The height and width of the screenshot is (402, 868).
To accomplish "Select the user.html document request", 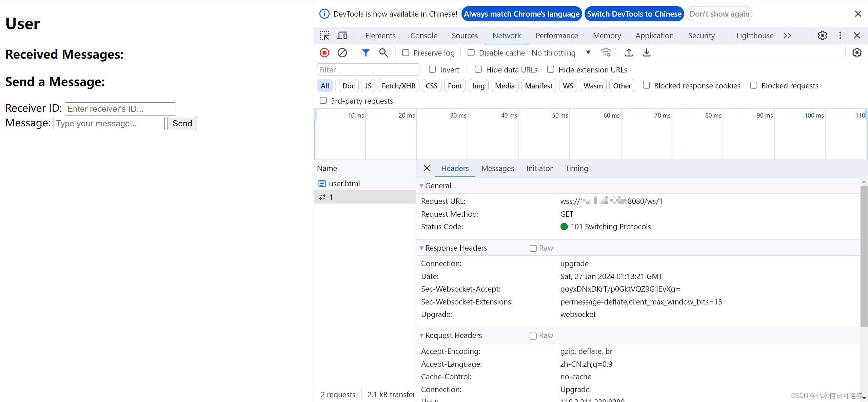I will tap(365, 184).
